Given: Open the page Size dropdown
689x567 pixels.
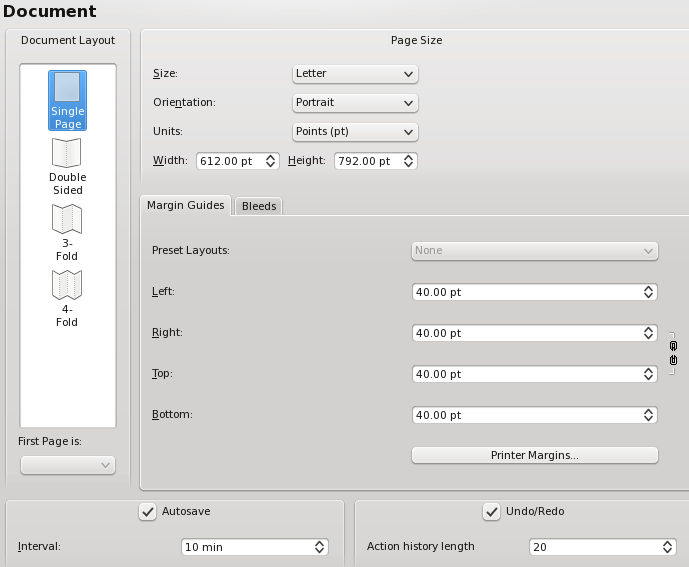Looking at the screenshot, I should [x=355, y=73].
